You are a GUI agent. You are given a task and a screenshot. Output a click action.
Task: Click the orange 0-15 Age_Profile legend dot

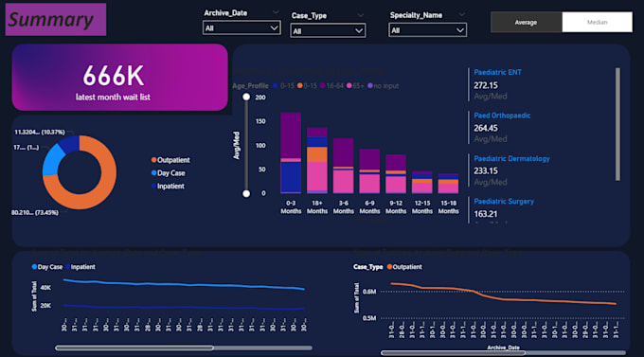pyautogui.click(x=300, y=85)
